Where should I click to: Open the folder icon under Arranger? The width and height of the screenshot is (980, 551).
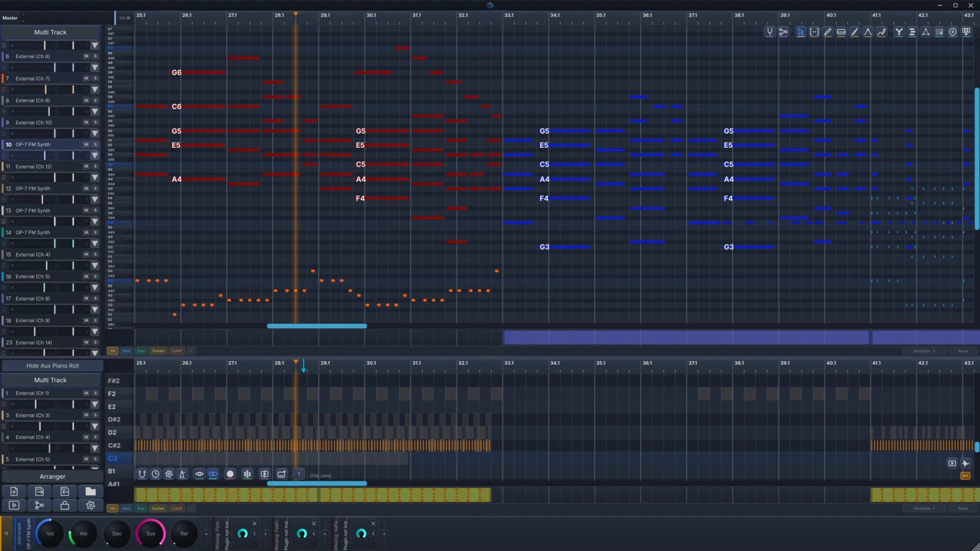(x=90, y=491)
